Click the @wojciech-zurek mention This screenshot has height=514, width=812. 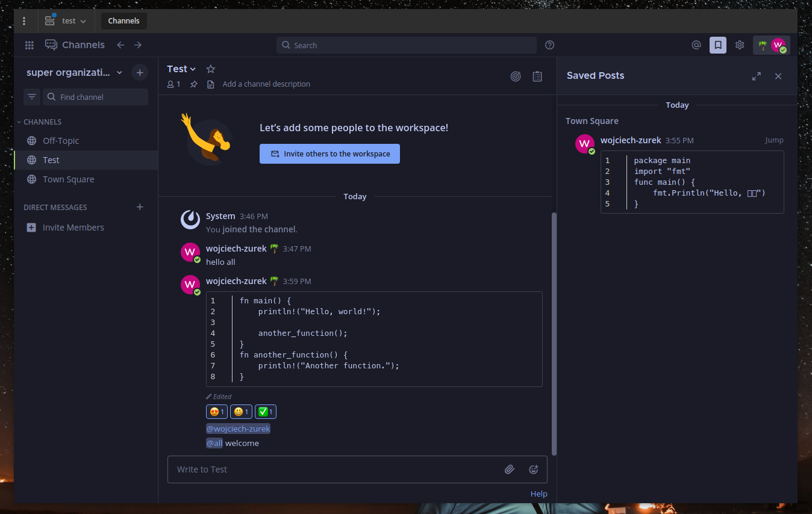point(238,429)
